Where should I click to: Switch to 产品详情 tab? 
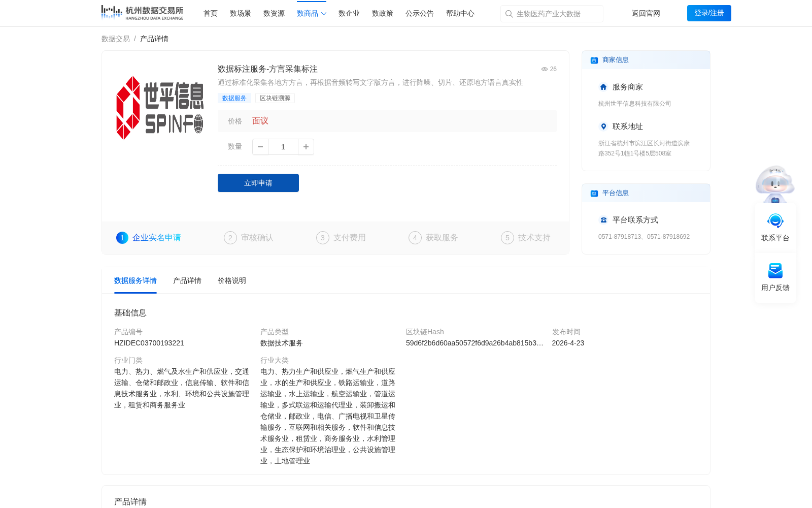pyautogui.click(x=187, y=280)
